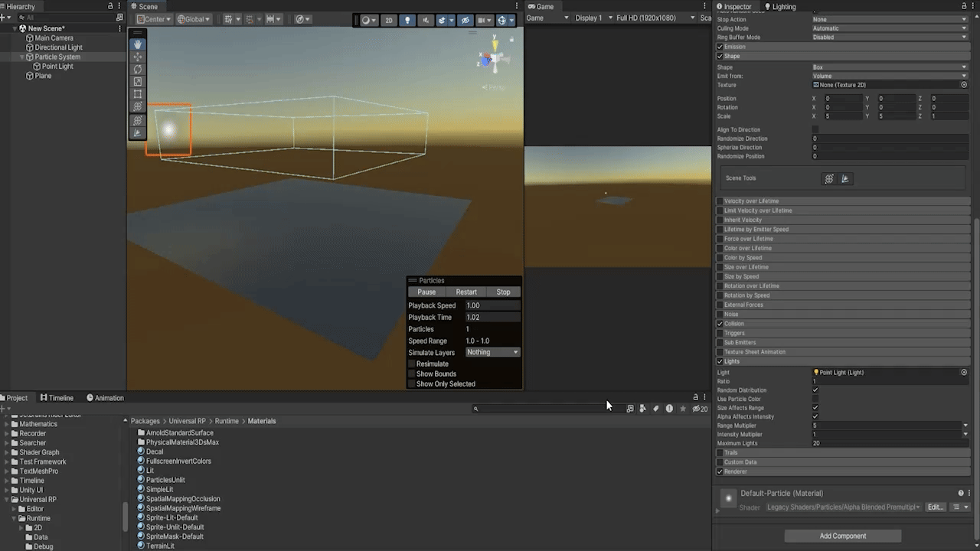Open the Simulate Layers dropdown
980x551 pixels.
pos(492,353)
